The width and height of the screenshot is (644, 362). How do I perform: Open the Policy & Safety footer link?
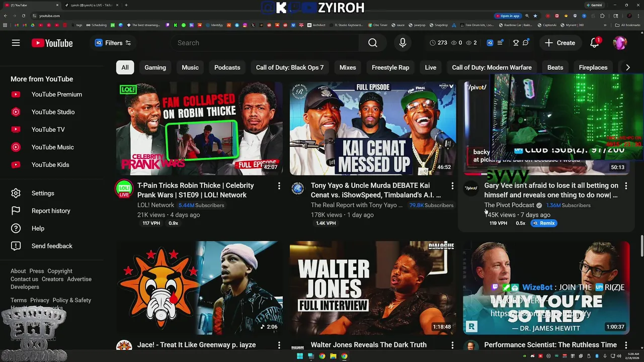[x=72, y=300]
